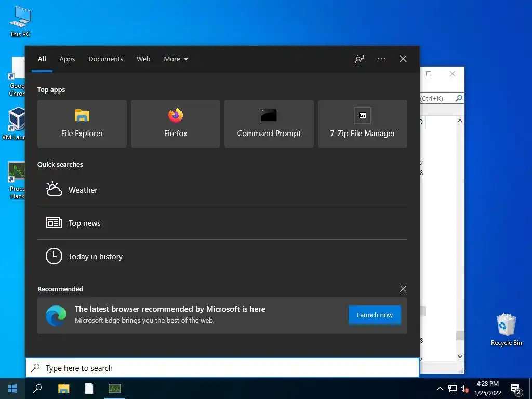The height and width of the screenshot is (399, 532).
Task: Open the clock showing 4:28 PM
Action: click(x=487, y=389)
